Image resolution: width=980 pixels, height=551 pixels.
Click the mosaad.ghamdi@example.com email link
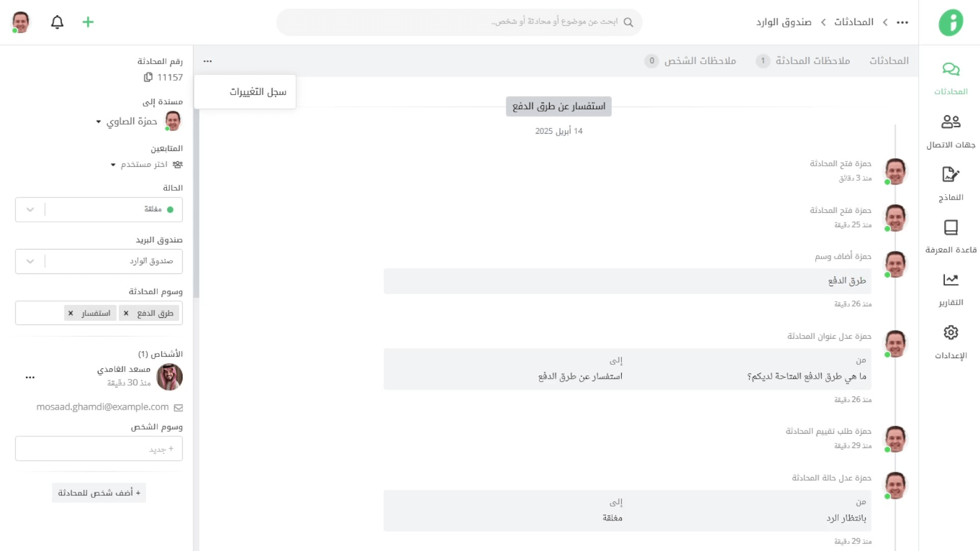pos(103,407)
